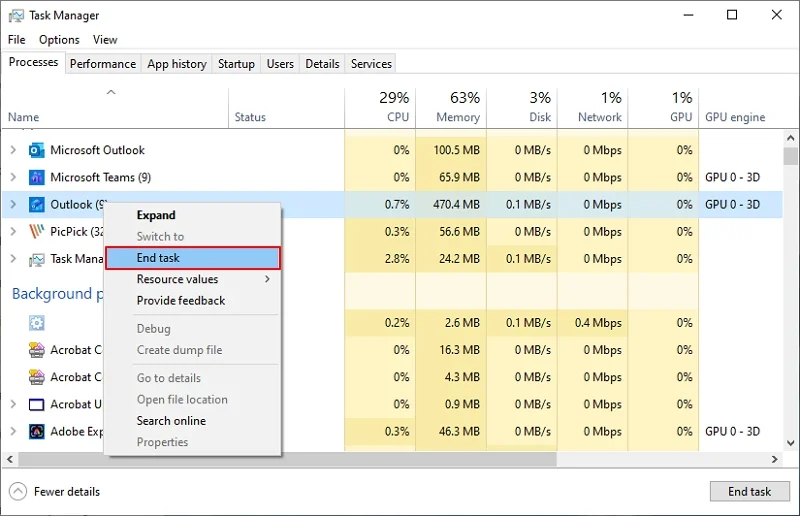
Task: Choose Expand in the context menu
Action: click(193, 215)
